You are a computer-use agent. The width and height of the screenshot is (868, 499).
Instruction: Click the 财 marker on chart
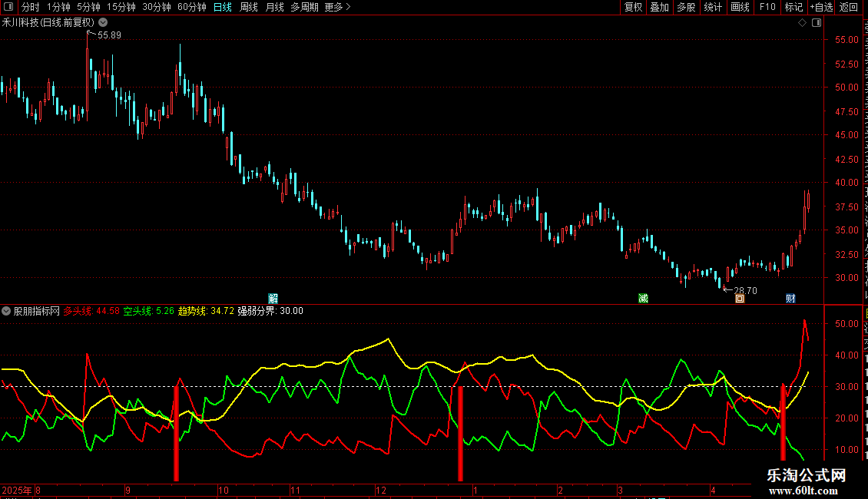point(790,299)
